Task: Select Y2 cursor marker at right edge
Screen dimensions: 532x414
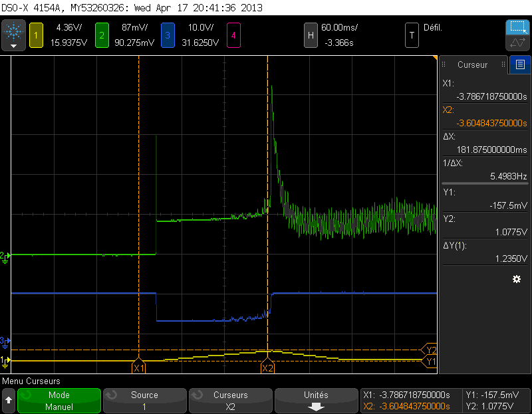Action: coord(429,350)
